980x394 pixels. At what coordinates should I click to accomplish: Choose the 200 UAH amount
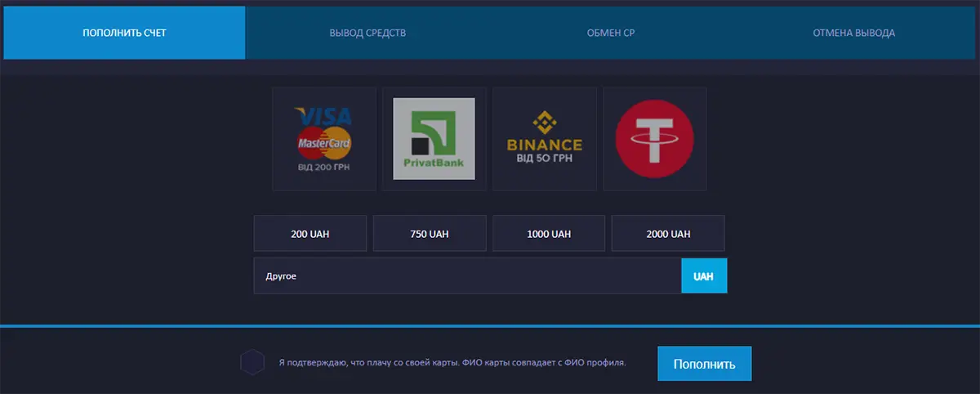click(x=310, y=234)
